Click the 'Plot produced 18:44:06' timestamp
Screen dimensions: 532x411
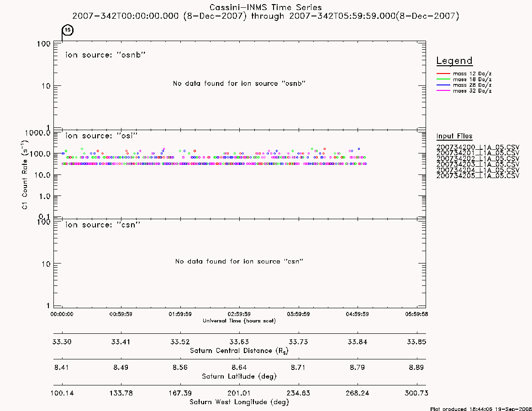pyautogui.click(x=481, y=409)
